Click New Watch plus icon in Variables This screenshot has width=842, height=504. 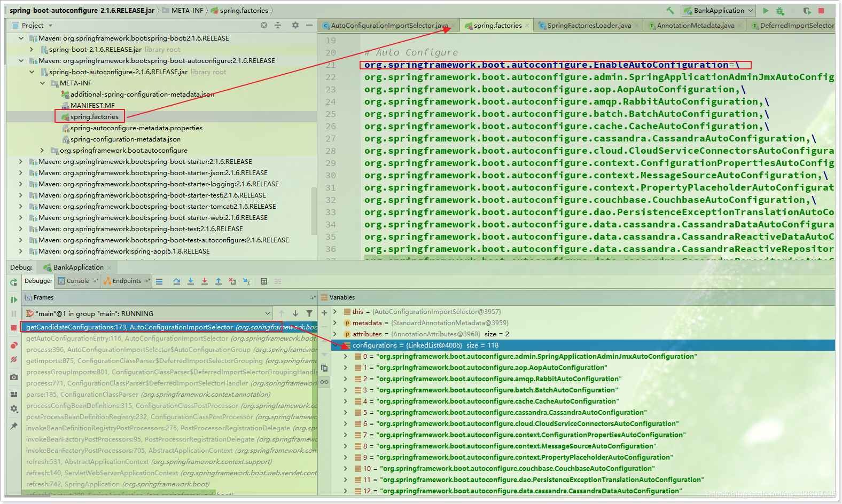[324, 313]
